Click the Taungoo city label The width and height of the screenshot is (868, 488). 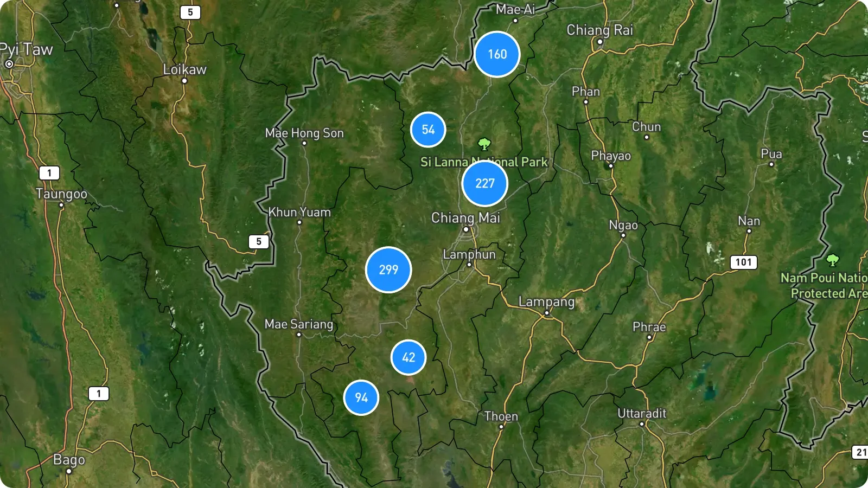61,194
